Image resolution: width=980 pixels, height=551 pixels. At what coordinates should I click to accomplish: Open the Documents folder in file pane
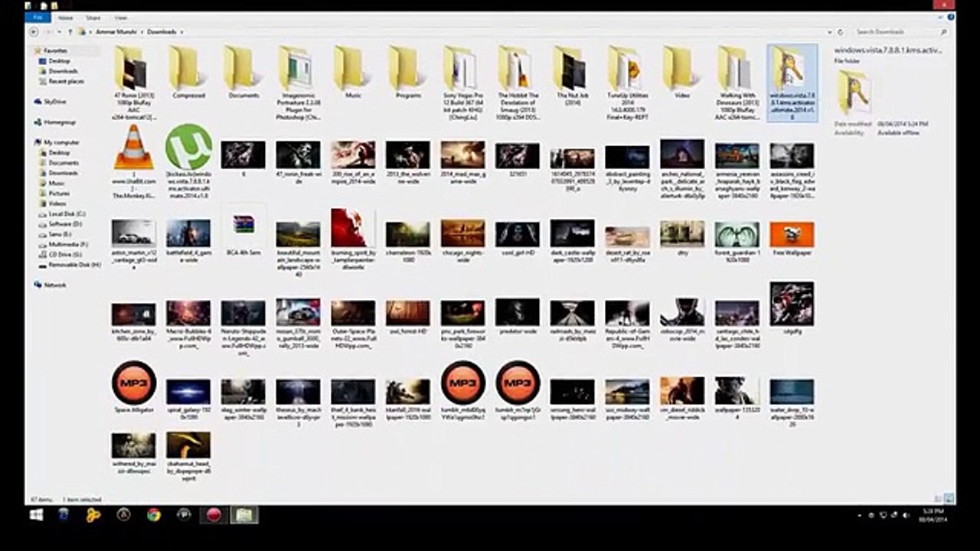(x=243, y=71)
